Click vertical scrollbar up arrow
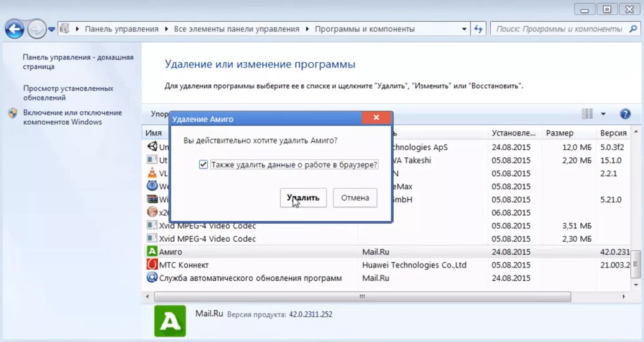Image resolution: width=644 pixels, height=342 pixels. tap(635, 132)
